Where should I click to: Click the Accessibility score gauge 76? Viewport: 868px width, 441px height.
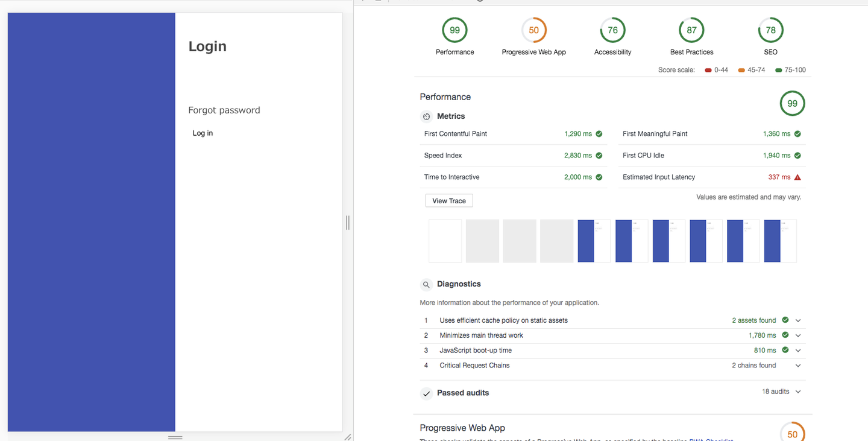612,30
